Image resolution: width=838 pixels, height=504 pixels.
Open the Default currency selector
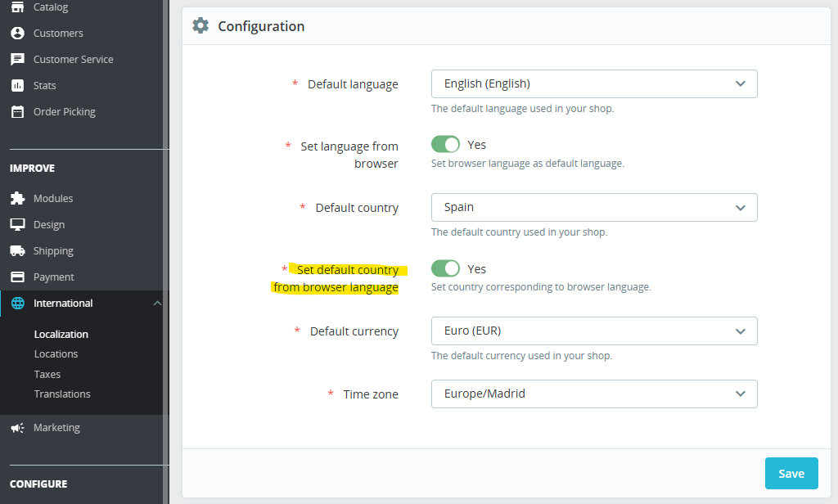(594, 331)
